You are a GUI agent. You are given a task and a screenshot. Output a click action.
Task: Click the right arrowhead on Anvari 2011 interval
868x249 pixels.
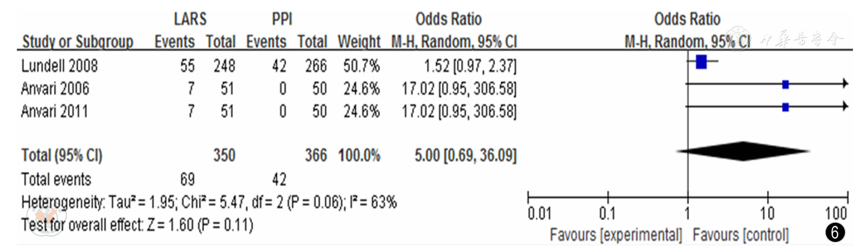pos(845,106)
